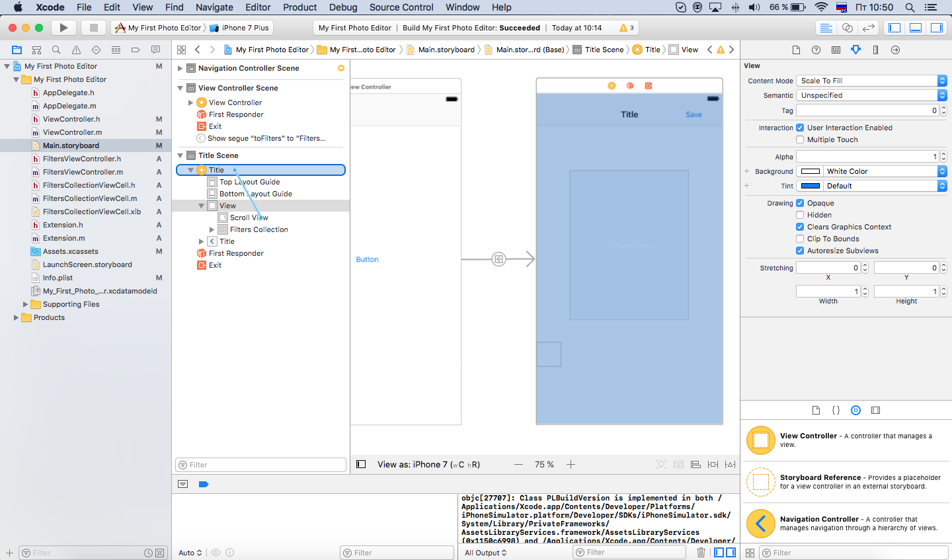This screenshot has width=952, height=560.
Task: Expand the Navigation Controller Scene
Action: point(180,68)
